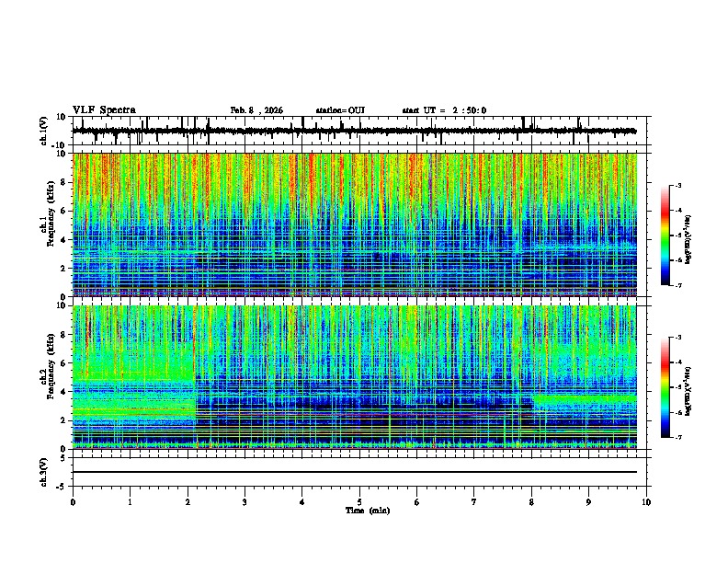Click inside the ch.2 spectrogram plot
The image size is (728, 563).
(x=355, y=377)
